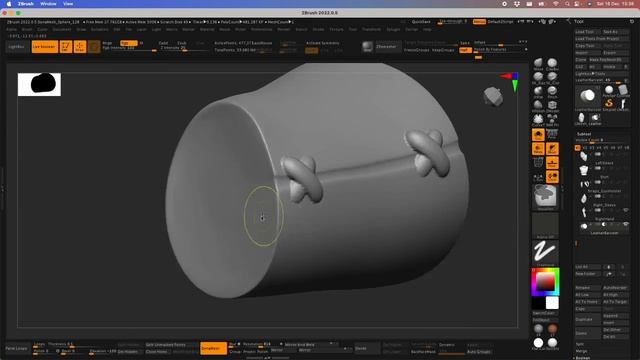Open macOS Spotlight search icon
Viewport: 640px width, 360px height.
point(567,4)
